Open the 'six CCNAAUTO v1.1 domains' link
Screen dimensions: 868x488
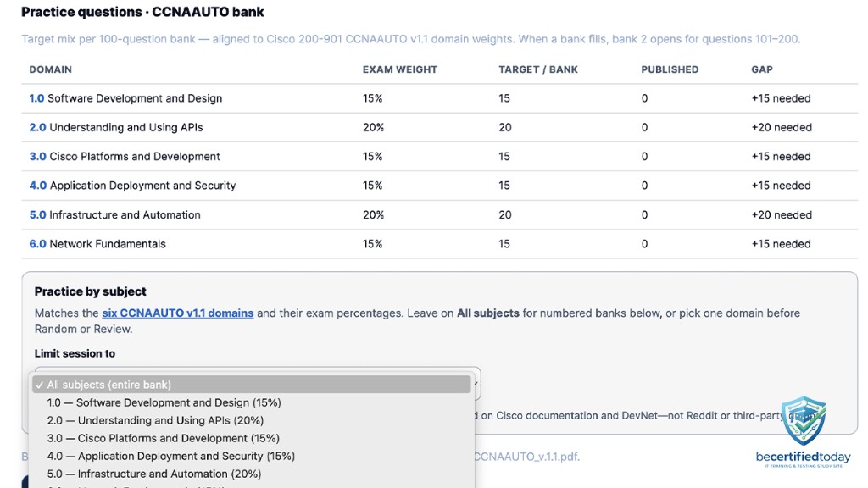tap(178, 313)
